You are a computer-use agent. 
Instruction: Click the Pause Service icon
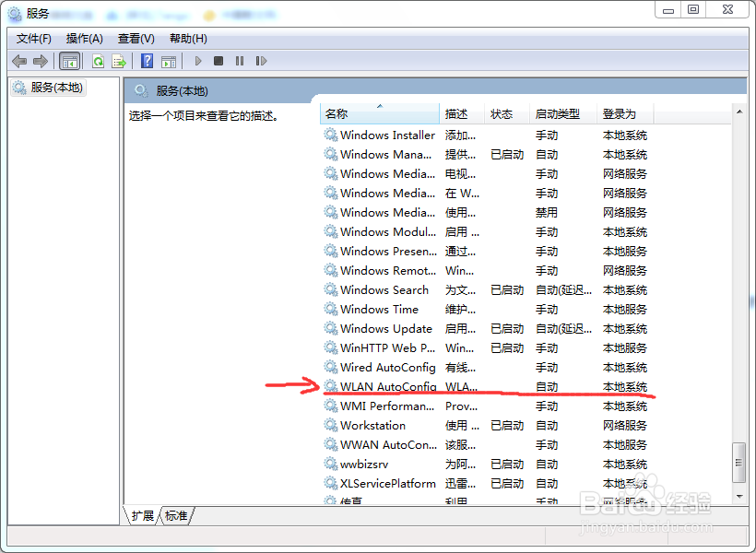coord(240,61)
